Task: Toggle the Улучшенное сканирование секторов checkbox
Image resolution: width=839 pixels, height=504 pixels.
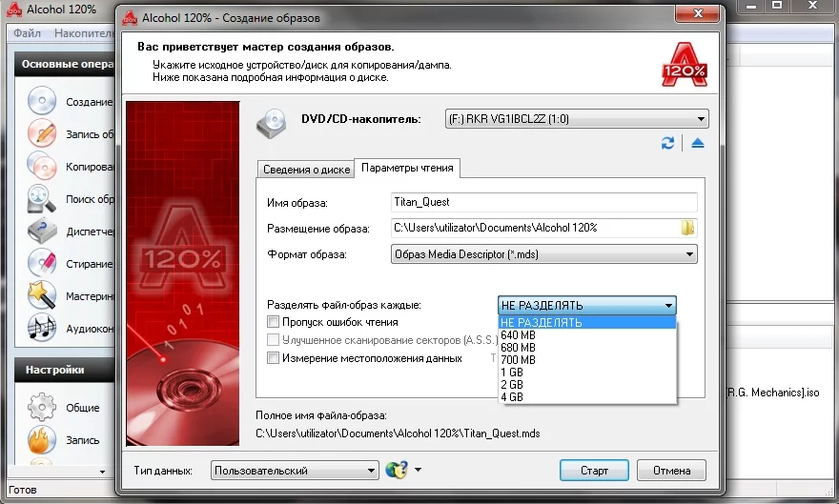Action: coord(273,340)
